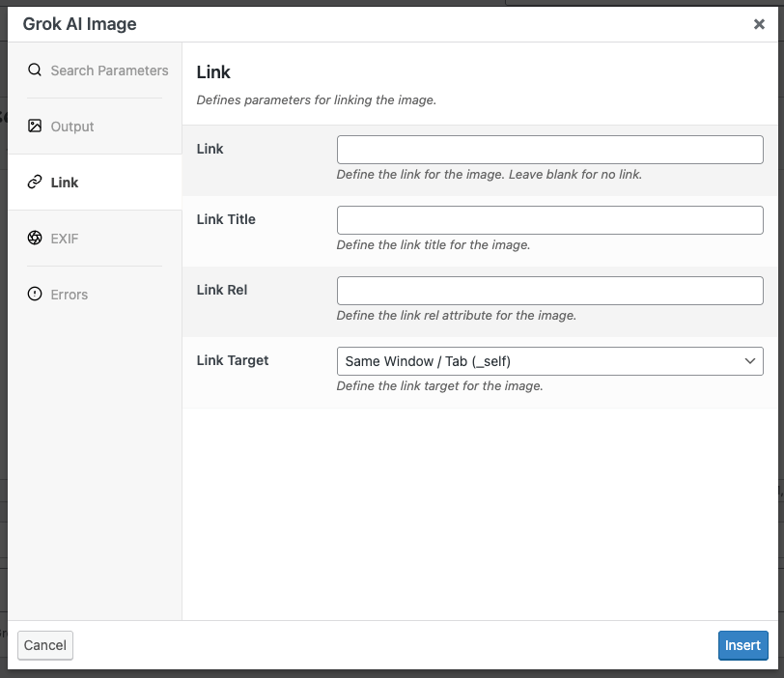Viewport: 784px width, 678px height.
Task: Click the chevron arrow on Link Target select
Action: [x=750, y=361]
